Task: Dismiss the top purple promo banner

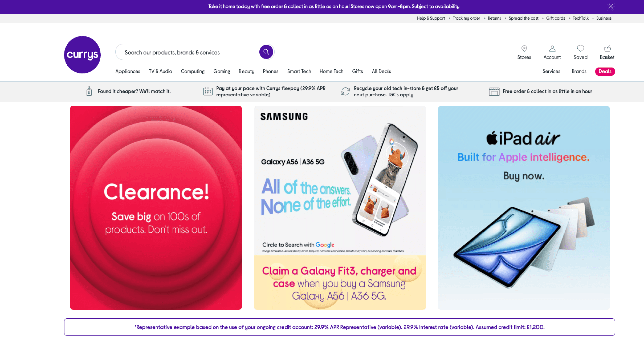Action: click(611, 6)
